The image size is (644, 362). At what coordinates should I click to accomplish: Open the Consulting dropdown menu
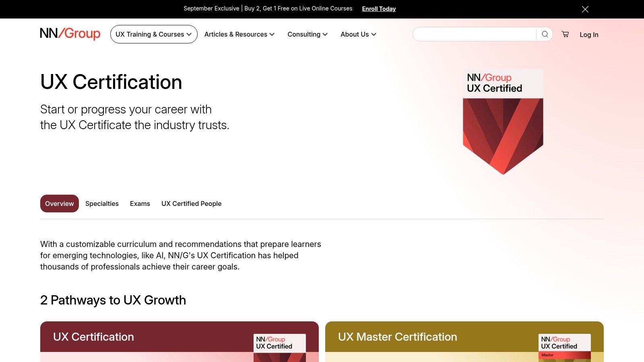pyautogui.click(x=308, y=34)
